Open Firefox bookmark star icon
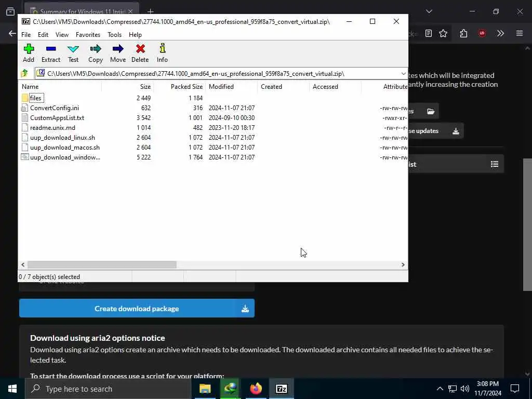The height and width of the screenshot is (399, 532). (x=443, y=33)
